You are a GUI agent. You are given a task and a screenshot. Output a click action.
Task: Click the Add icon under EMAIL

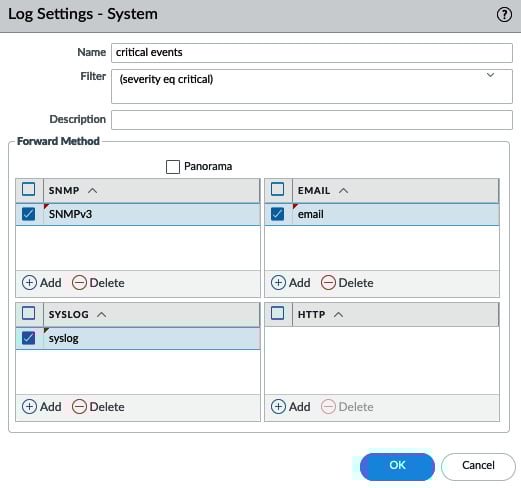278,283
